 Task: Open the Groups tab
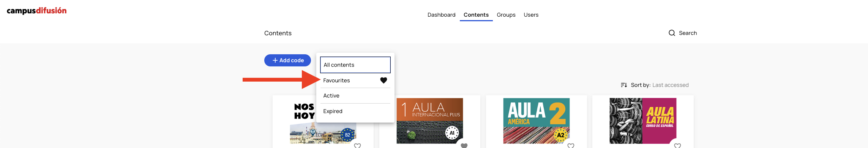click(506, 15)
